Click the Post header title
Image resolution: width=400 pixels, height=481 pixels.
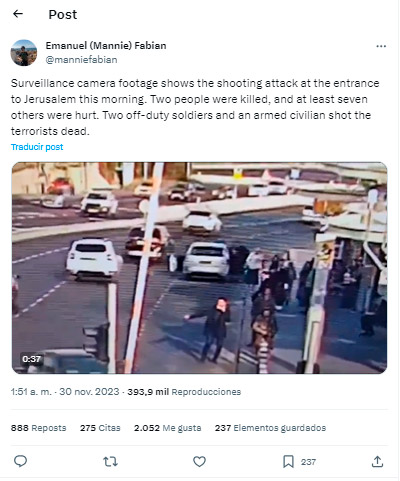[63, 15]
